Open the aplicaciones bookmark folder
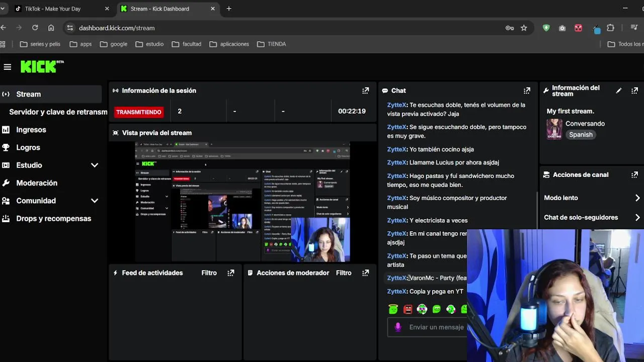The image size is (644, 362). tap(229, 44)
